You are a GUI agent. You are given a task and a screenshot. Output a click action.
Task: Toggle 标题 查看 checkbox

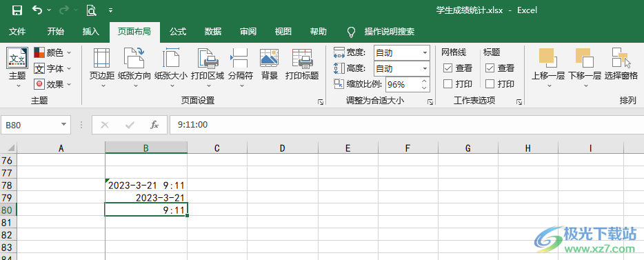(x=490, y=68)
